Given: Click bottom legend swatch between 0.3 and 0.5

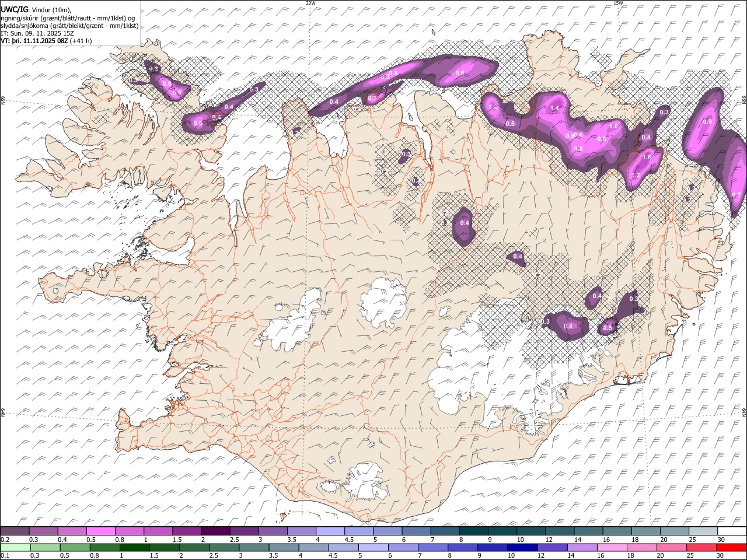Looking at the screenshot, I should (44, 547).
